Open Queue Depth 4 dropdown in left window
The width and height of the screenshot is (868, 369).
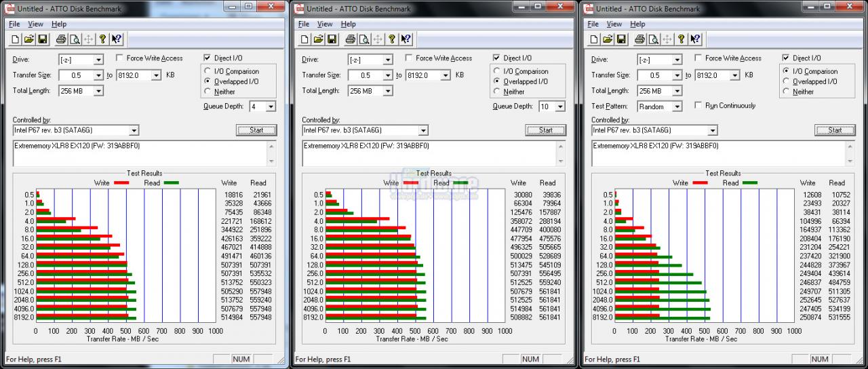point(271,106)
